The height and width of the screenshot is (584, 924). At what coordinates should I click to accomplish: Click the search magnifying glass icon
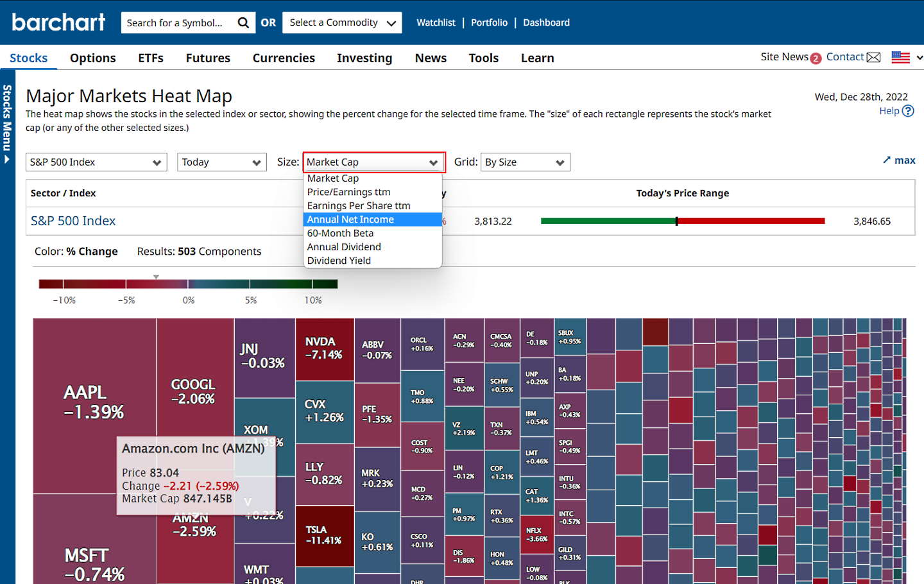243,22
